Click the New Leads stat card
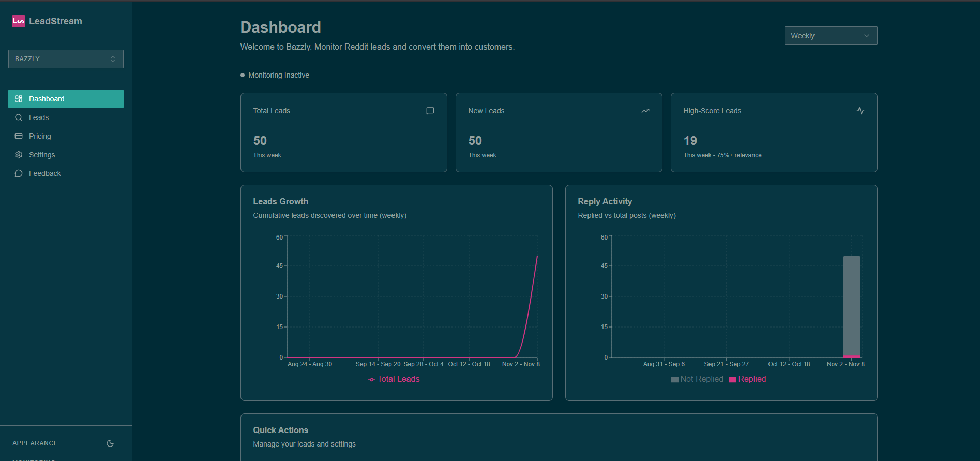This screenshot has height=461, width=980. tap(559, 132)
